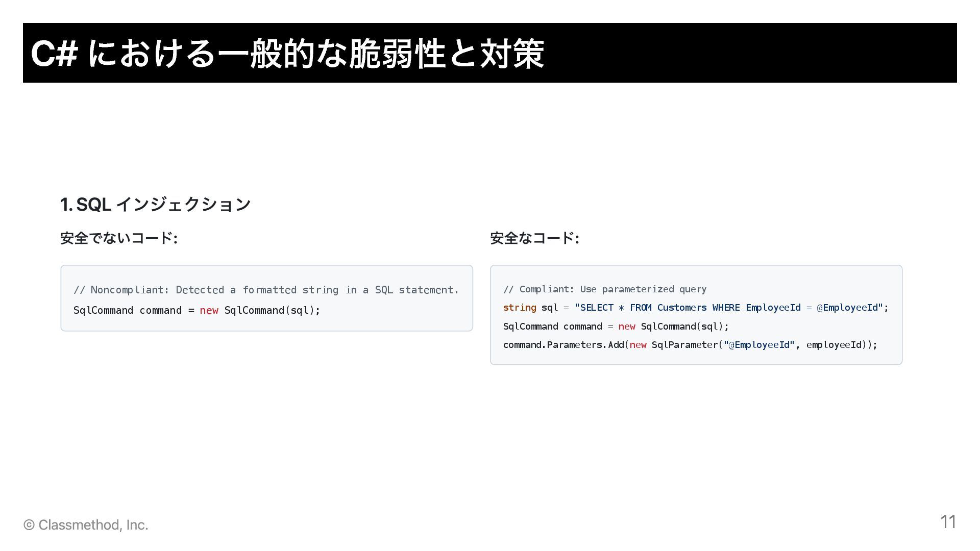Viewport: 980px width, 551px height.
Task: Click the comment '// Compliant: Use parameterized query'
Action: point(605,289)
